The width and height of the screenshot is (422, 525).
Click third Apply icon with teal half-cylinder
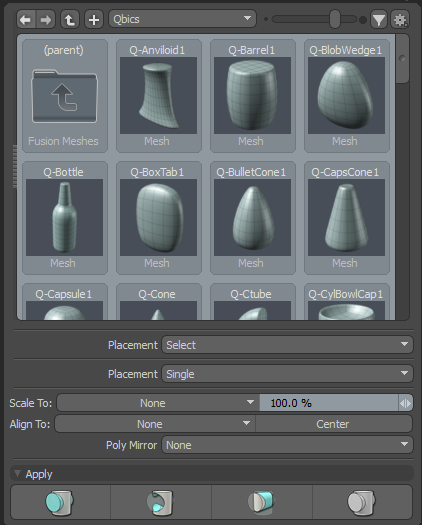tap(262, 502)
